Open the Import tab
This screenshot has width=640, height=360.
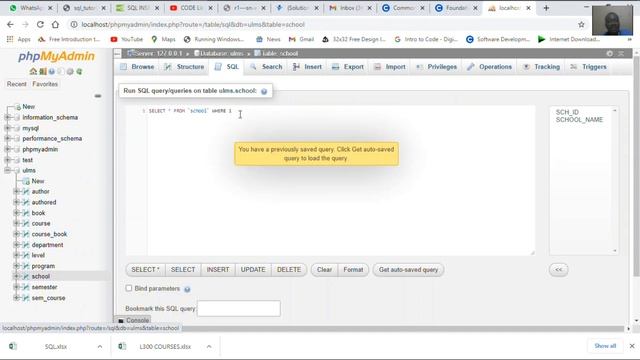point(390,67)
